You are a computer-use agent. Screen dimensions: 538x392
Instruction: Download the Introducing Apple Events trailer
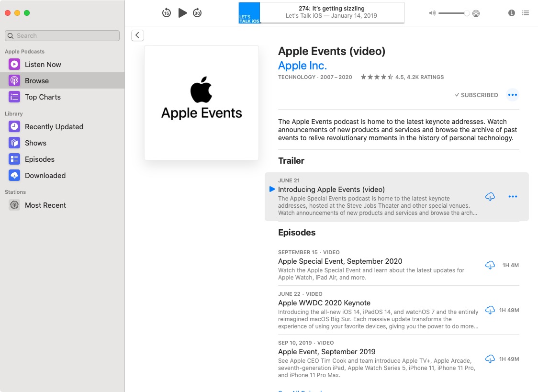point(490,197)
